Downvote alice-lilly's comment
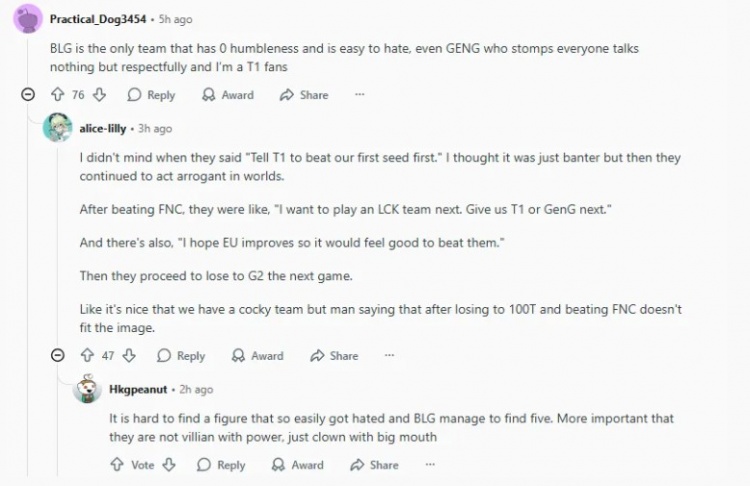This screenshot has width=750, height=486. click(x=131, y=355)
